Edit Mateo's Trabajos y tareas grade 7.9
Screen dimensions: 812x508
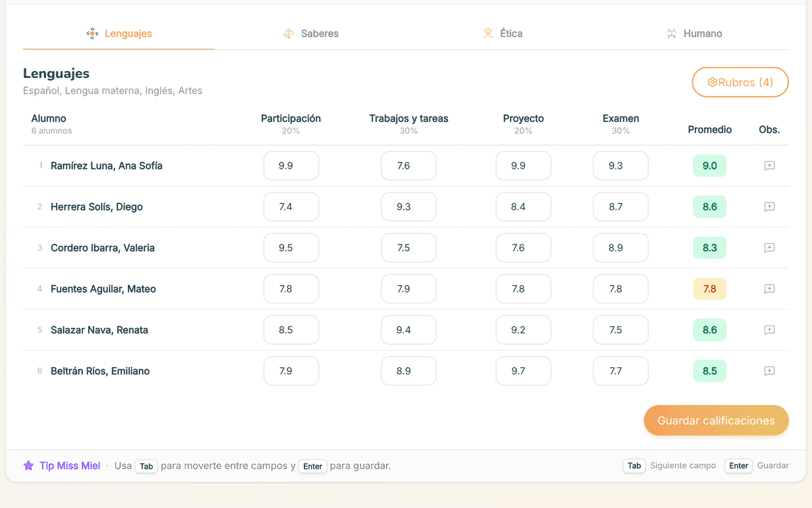pyautogui.click(x=409, y=289)
